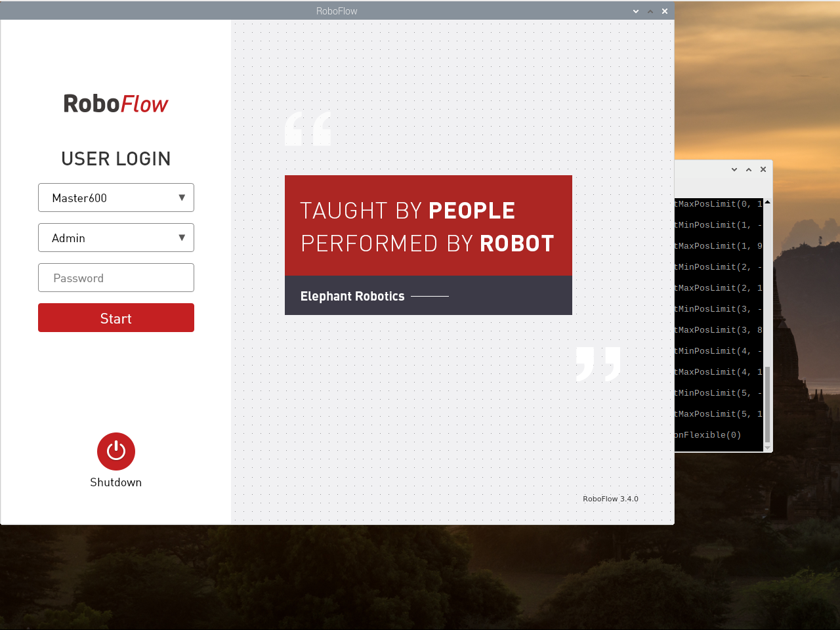This screenshot has width=840, height=630.
Task: Click the RoboFlow 3.4.0 version label
Action: pos(610,499)
